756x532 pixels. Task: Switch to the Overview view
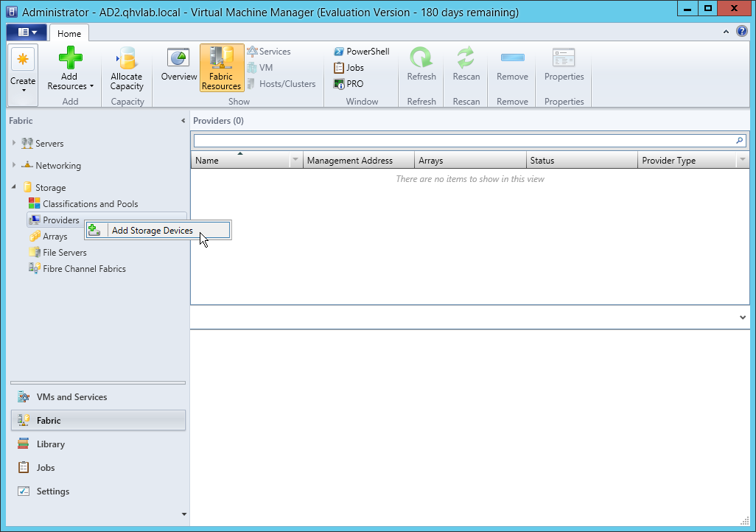coord(179,66)
